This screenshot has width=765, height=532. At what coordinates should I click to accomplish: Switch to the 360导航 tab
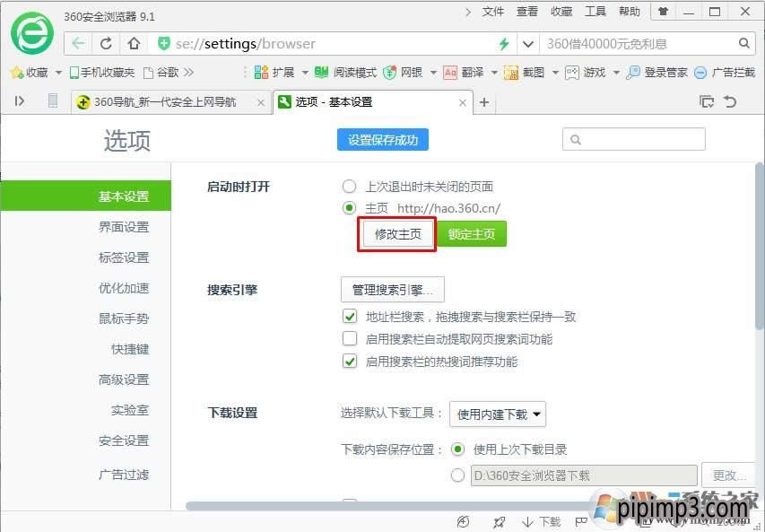click(157, 102)
